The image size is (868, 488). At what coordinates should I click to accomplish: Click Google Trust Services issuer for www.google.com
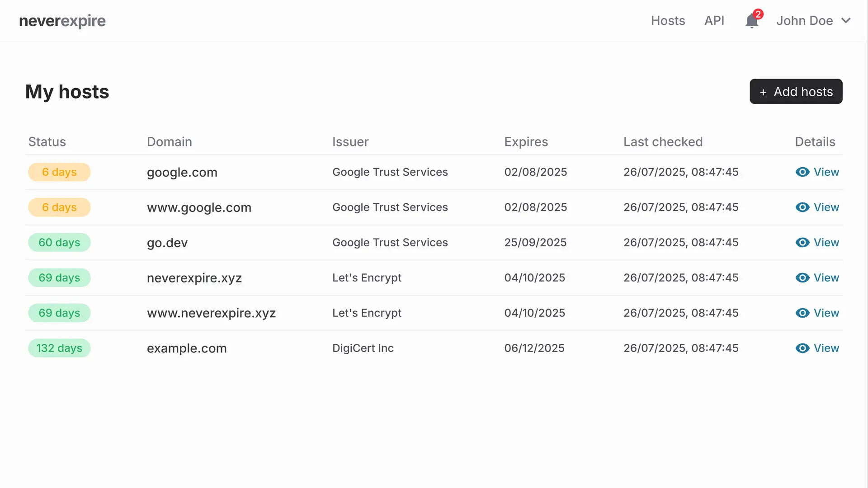point(390,207)
